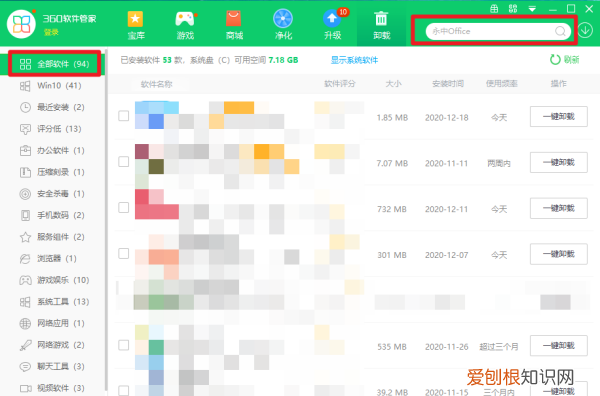Select 服务组件 (2) category
Image resolution: width=600 pixels, height=396 pixels.
pyautogui.click(x=52, y=237)
